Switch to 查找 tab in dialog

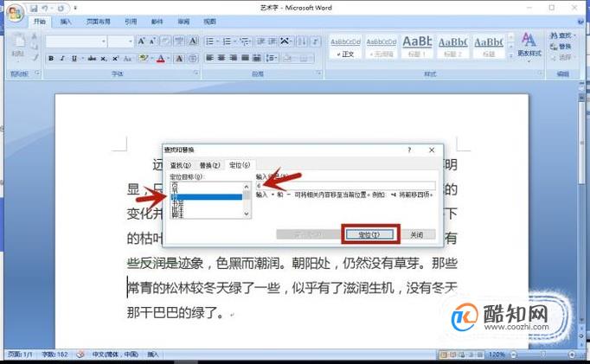click(x=181, y=165)
